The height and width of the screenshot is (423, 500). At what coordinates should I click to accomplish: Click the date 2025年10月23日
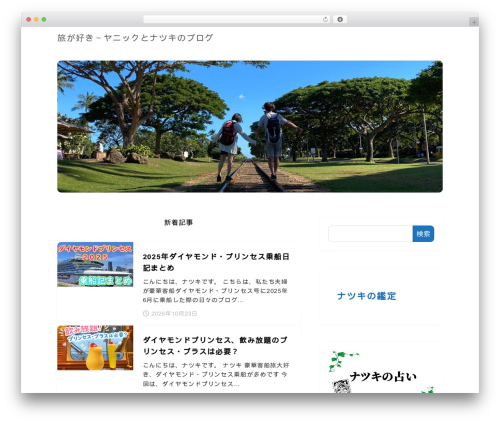click(174, 313)
